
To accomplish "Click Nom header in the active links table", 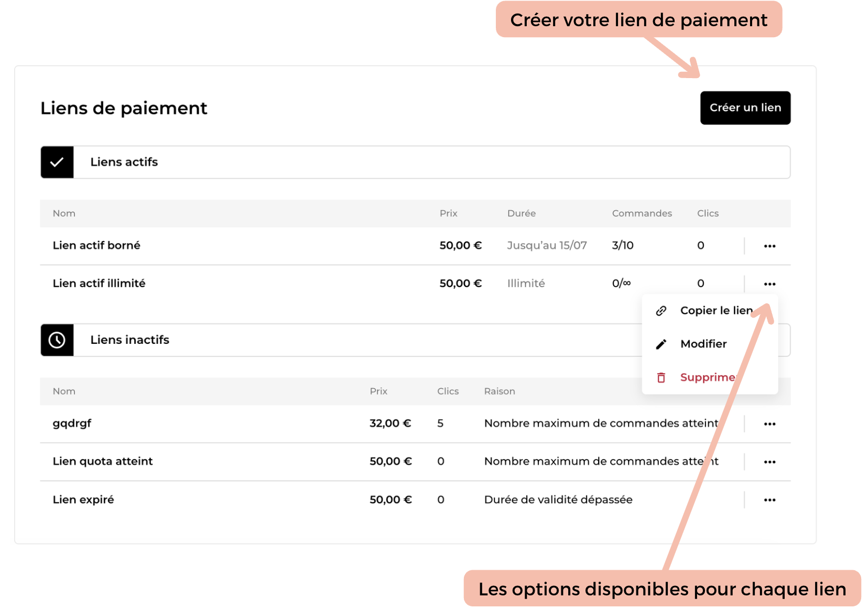I will coord(64,213).
